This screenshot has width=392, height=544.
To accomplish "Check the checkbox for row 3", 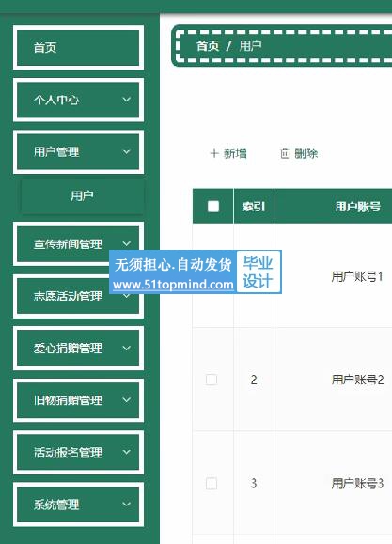I will tap(212, 483).
